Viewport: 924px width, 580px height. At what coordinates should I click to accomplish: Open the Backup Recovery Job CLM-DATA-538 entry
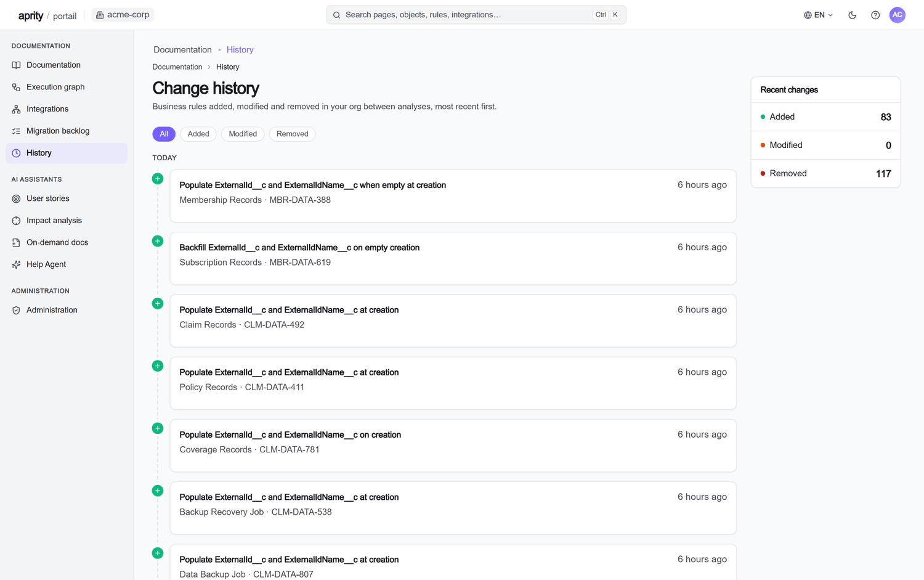click(453, 508)
